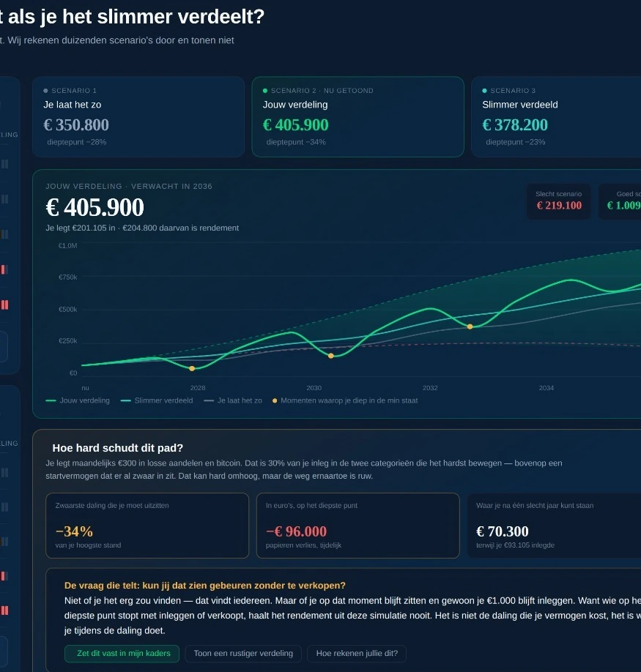
Task: Click the 'De vraag die telt' orange heading
Action: (205, 586)
